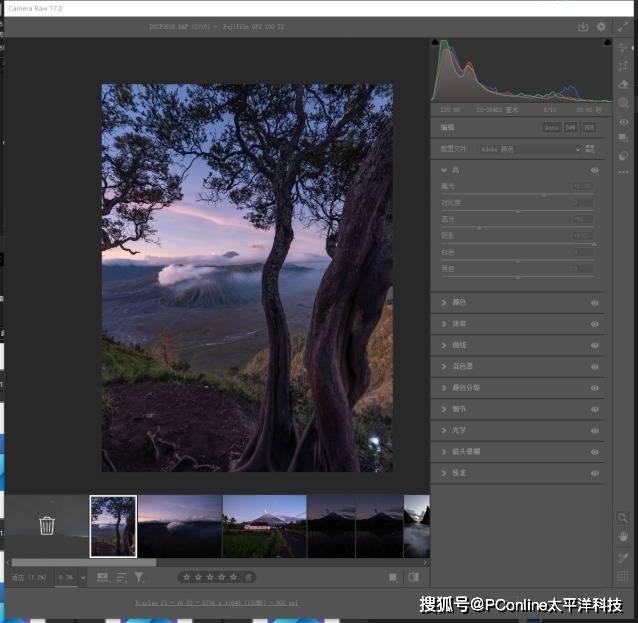Click the trash delete icon

(47, 525)
